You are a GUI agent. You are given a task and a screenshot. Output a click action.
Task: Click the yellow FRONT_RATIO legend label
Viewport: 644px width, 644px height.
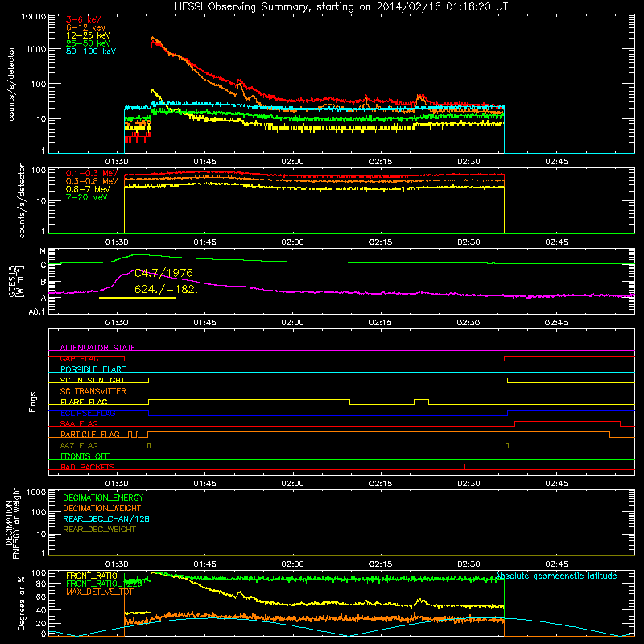click(x=92, y=576)
